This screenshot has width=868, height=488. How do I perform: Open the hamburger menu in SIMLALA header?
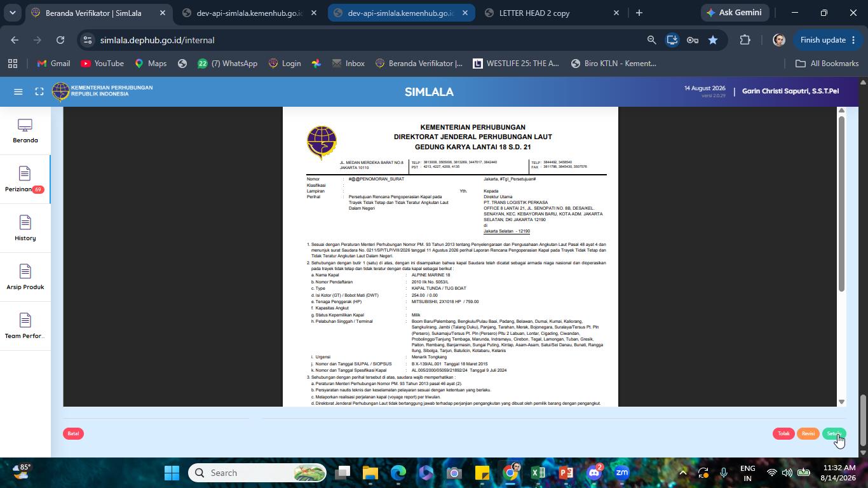[18, 91]
